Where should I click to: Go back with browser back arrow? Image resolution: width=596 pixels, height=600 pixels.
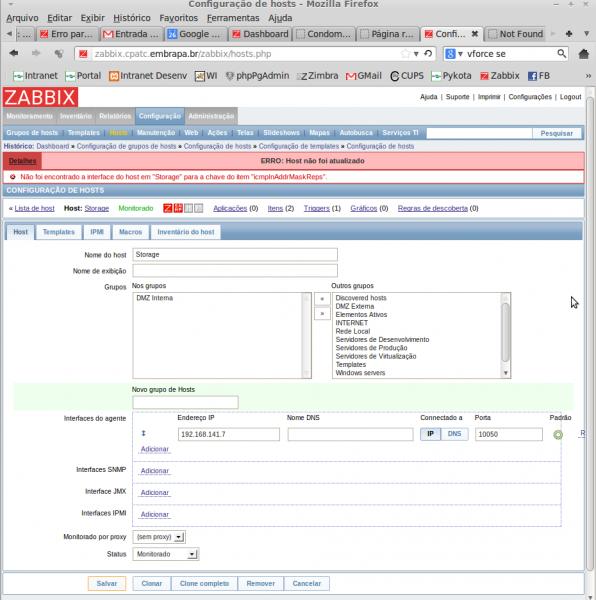pos(14,53)
